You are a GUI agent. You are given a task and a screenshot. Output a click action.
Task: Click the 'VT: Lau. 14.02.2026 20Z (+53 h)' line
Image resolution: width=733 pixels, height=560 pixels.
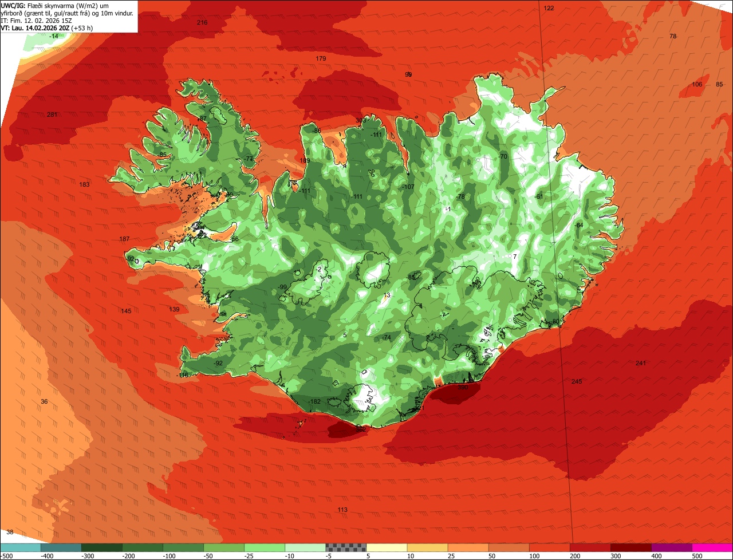(x=47, y=27)
